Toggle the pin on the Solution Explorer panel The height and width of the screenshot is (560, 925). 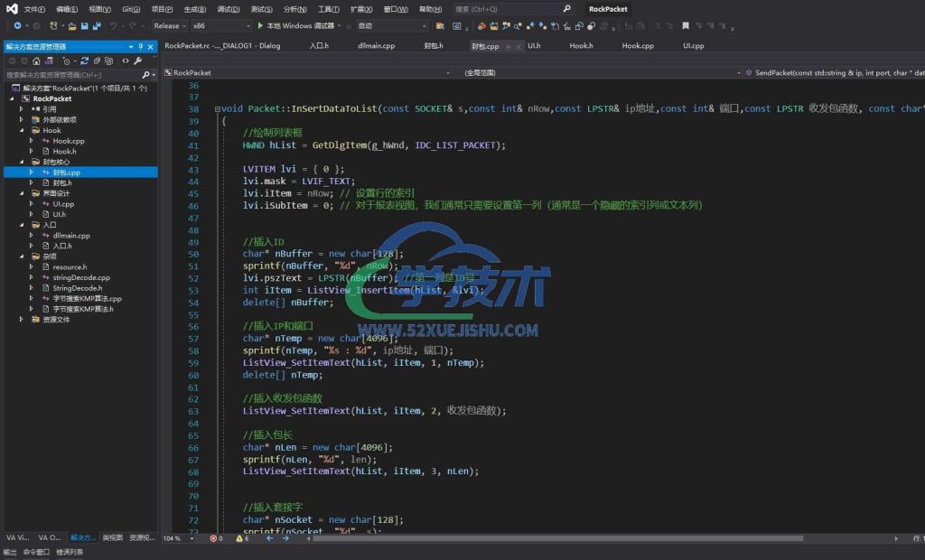(141, 46)
